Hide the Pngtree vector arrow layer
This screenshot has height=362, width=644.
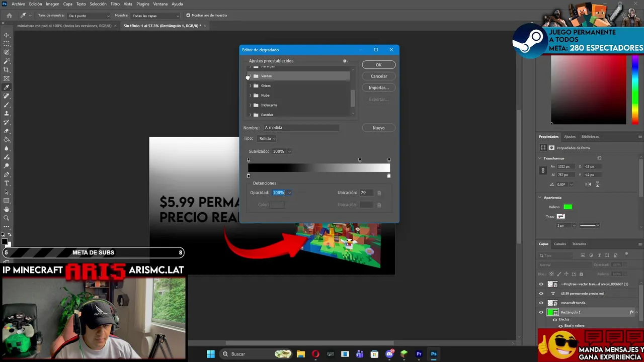click(x=541, y=284)
